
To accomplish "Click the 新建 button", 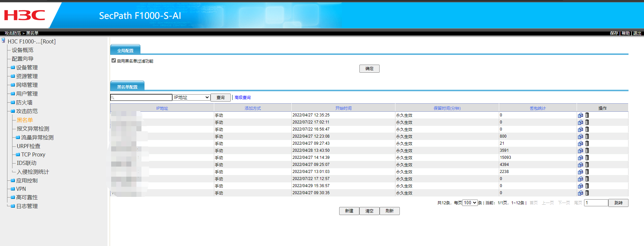I will point(349,211).
